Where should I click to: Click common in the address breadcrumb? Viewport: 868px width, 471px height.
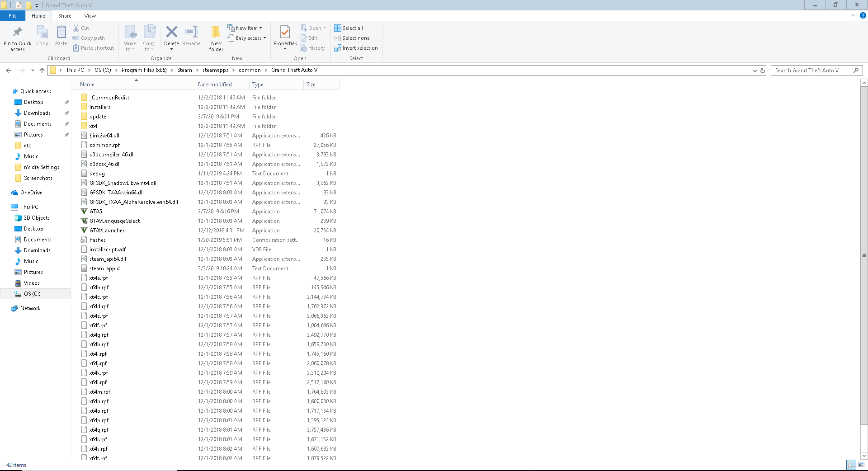pyautogui.click(x=250, y=70)
